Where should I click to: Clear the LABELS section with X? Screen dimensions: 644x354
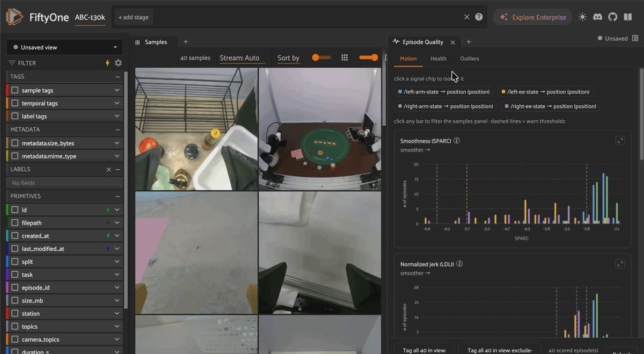coord(109,169)
